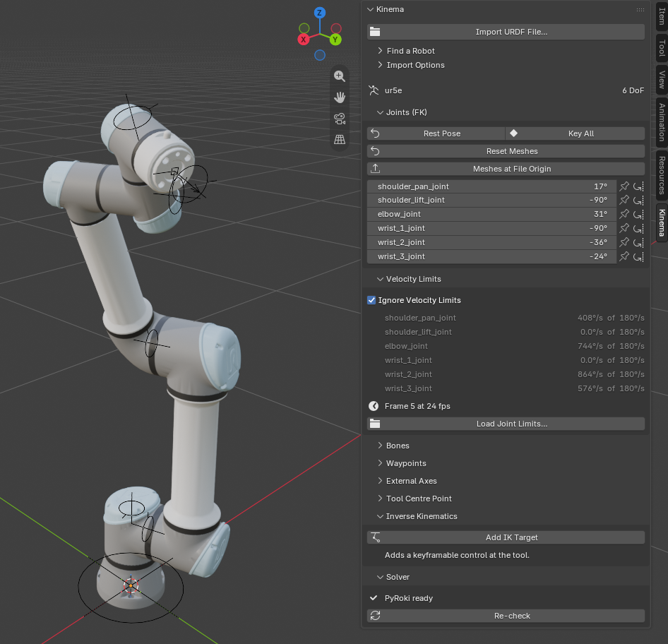Click Import URDF File button

coord(506,32)
